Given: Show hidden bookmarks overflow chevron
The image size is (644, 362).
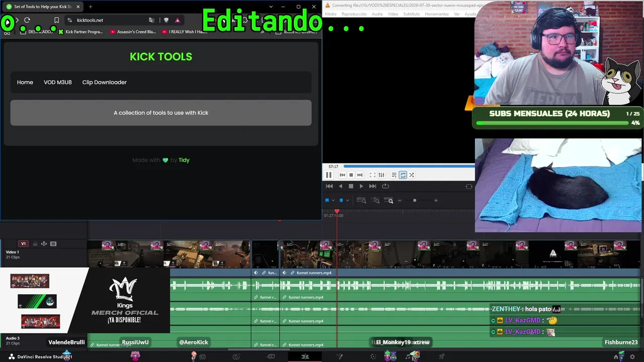Looking at the screenshot, I should tap(262, 32).
